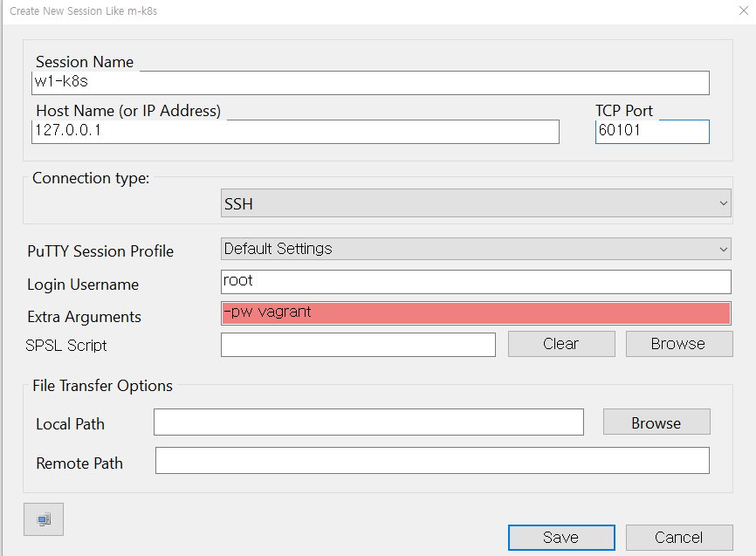Click the Local Path input field
The height and width of the screenshot is (556, 756).
369,422
